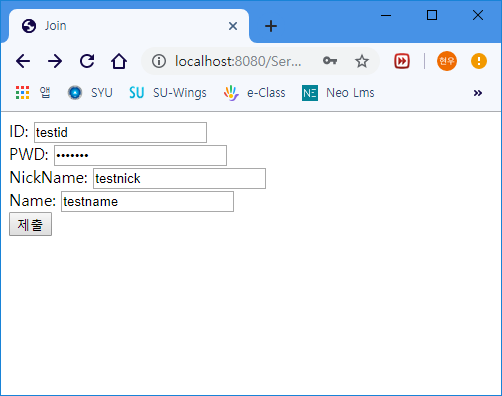The width and height of the screenshot is (502, 396).
Task: Go back to the previous page
Action: tap(23, 61)
